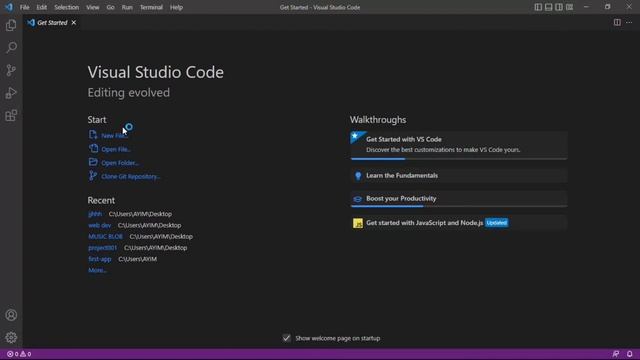Click the JS icon for JavaScript walkthrough
Image resolution: width=640 pixels, height=360 pixels.
(x=358, y=223)
